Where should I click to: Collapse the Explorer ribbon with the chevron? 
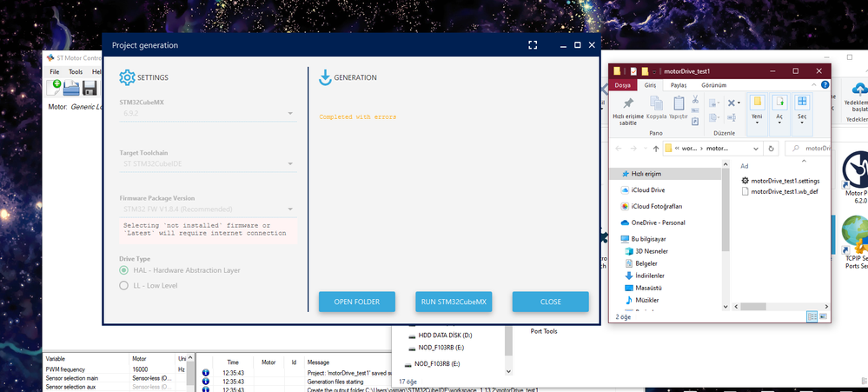[x=814, y=85]
